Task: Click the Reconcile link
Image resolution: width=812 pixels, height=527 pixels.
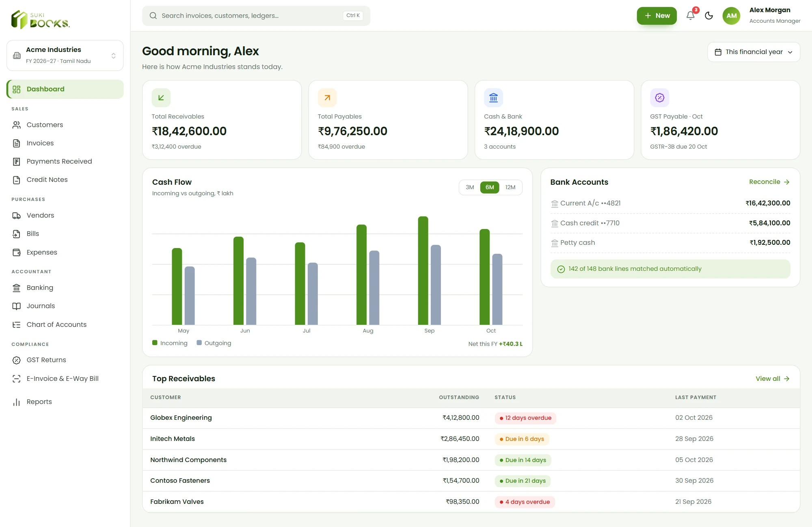Action: (x=769, y=182)
